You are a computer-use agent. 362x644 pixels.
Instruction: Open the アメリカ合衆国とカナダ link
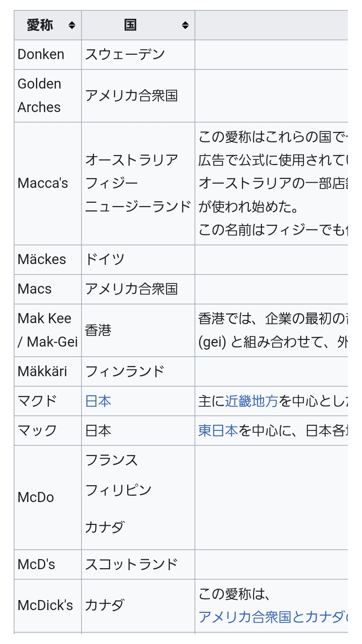[272, 617]
